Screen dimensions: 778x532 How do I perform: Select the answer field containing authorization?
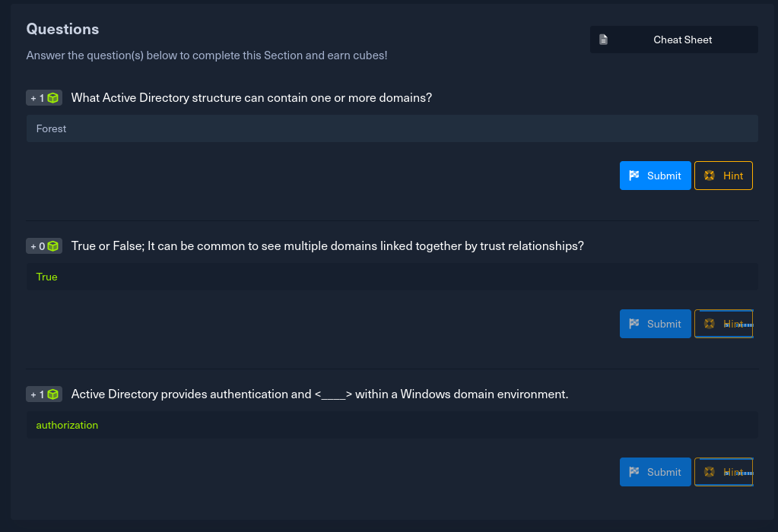392,425
